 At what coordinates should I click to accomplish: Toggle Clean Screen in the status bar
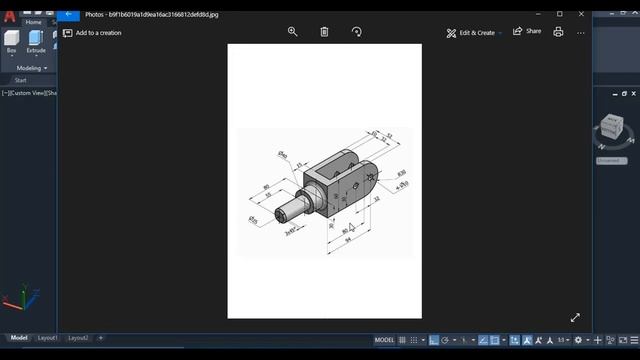coord(623,340)
